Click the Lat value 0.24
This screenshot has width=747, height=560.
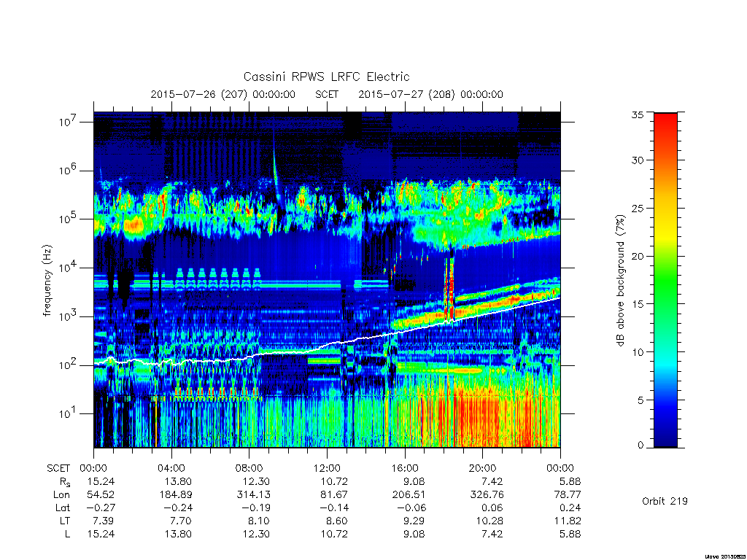pos(570,507)
